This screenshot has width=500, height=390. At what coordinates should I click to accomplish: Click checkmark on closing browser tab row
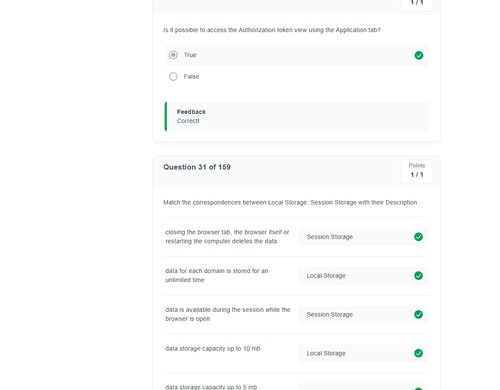(418, 237)
